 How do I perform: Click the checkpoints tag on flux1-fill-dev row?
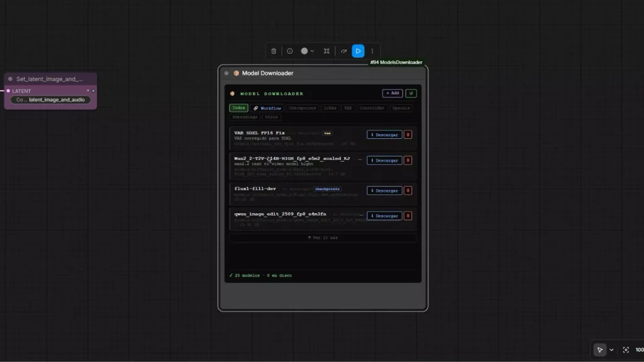(327, 189)
